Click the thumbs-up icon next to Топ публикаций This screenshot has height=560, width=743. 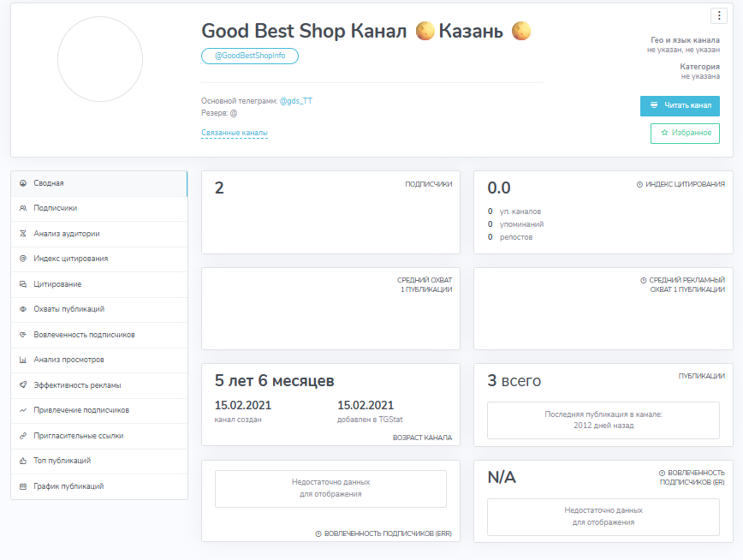(23, 461)
